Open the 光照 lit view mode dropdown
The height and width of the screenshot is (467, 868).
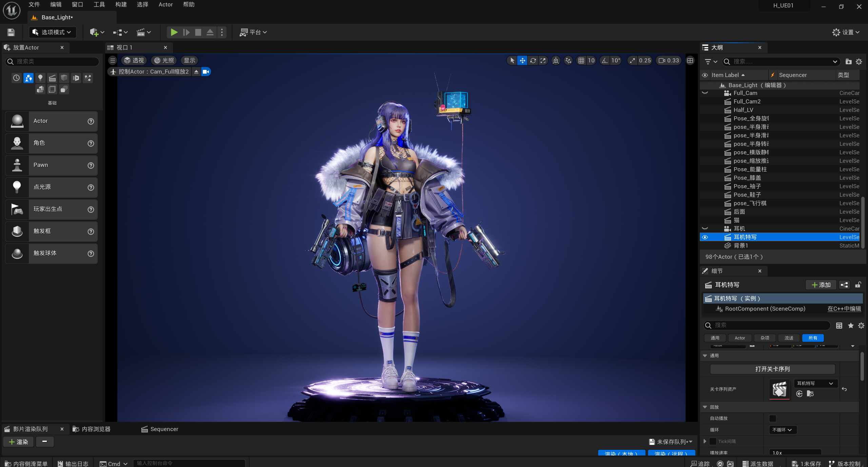[x=164, y=60]
